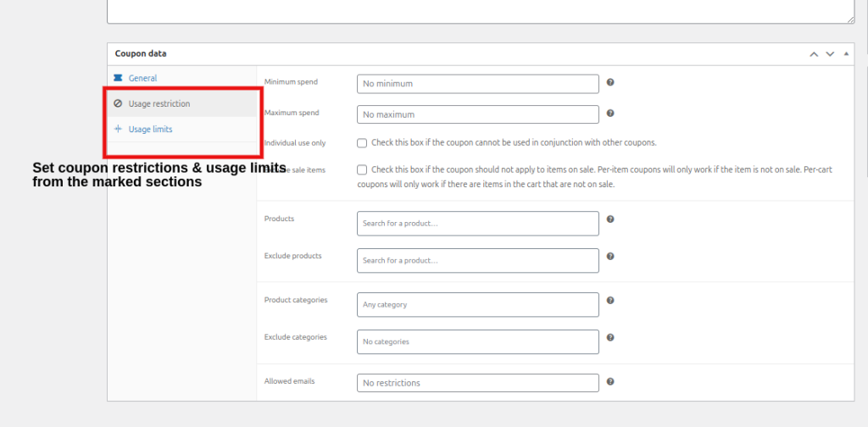This screenshot has width=868, height=427.
Task: Enable Individual use only checkbox
Action: click(x=362, y=142)
